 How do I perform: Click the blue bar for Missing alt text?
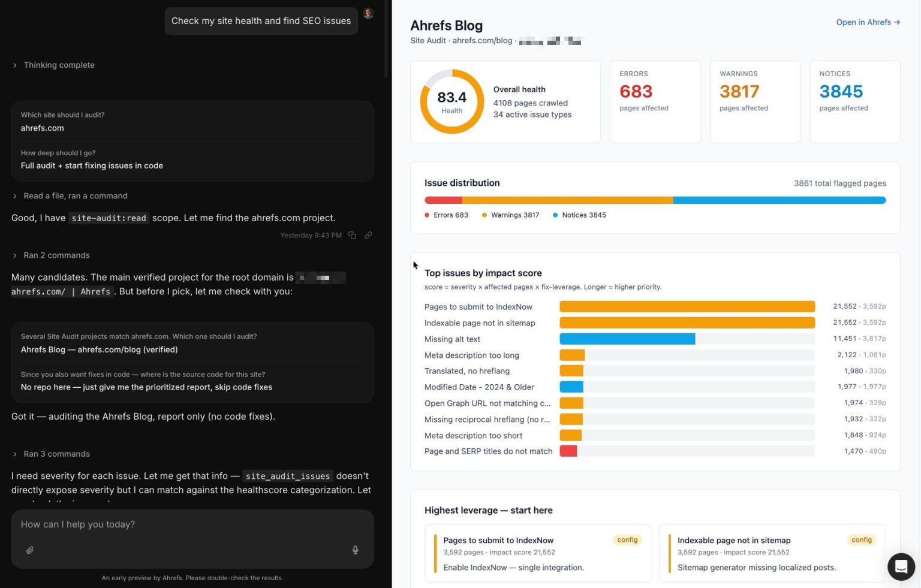click(x=627, y=339)
